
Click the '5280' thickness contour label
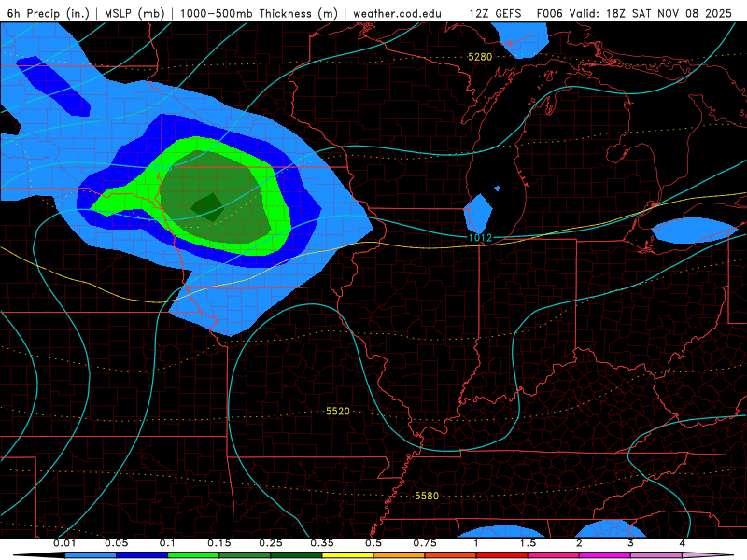point(480,57)
